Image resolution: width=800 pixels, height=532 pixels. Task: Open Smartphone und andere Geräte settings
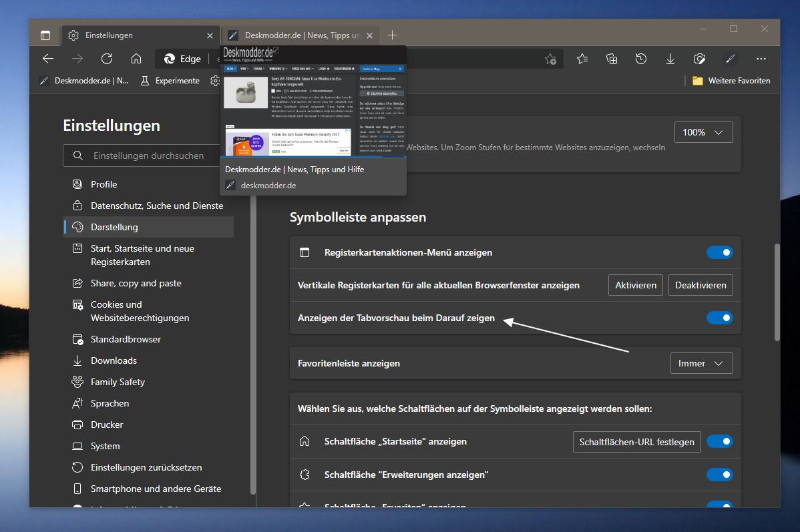(x=148, y=489)
